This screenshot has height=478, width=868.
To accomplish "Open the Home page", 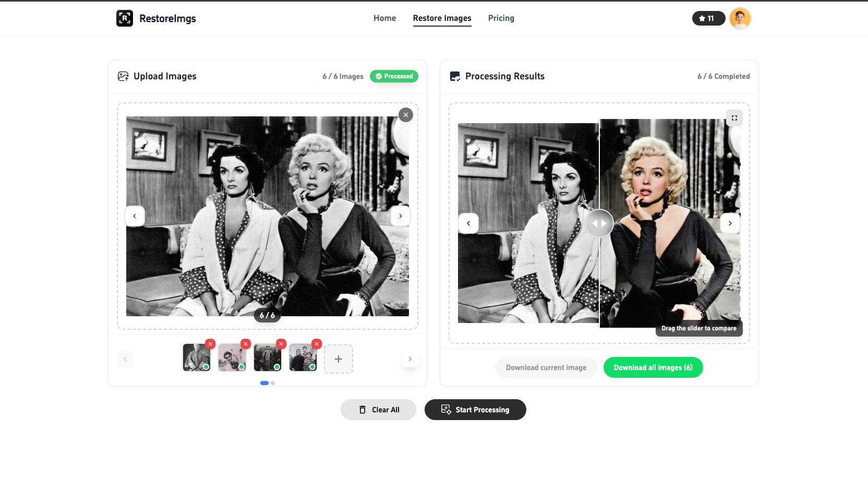I will tap(384, 18).
